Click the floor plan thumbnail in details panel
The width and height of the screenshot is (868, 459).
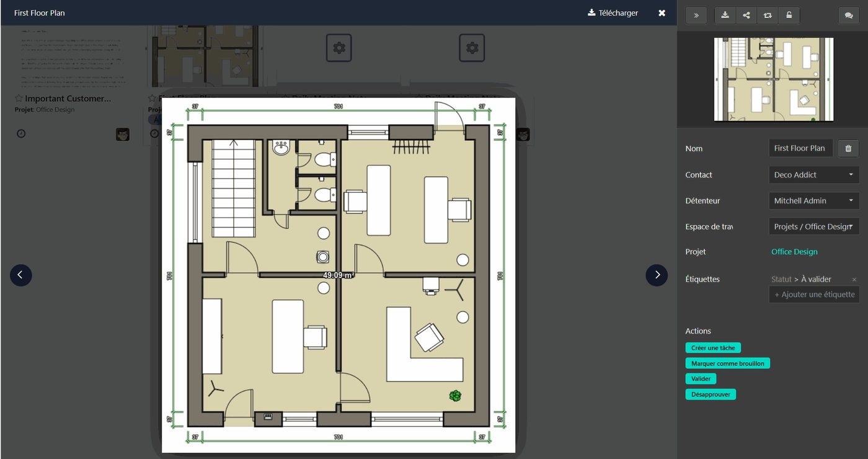[774, 79]
